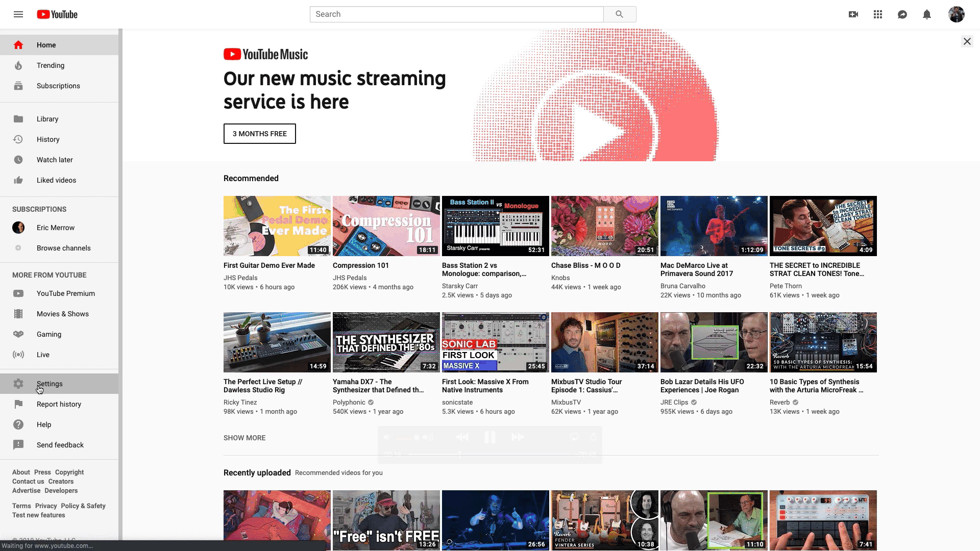This screenshot has width=980, height=551.
Task: Click the magnifier search button
Action: (x=619, y=14)
